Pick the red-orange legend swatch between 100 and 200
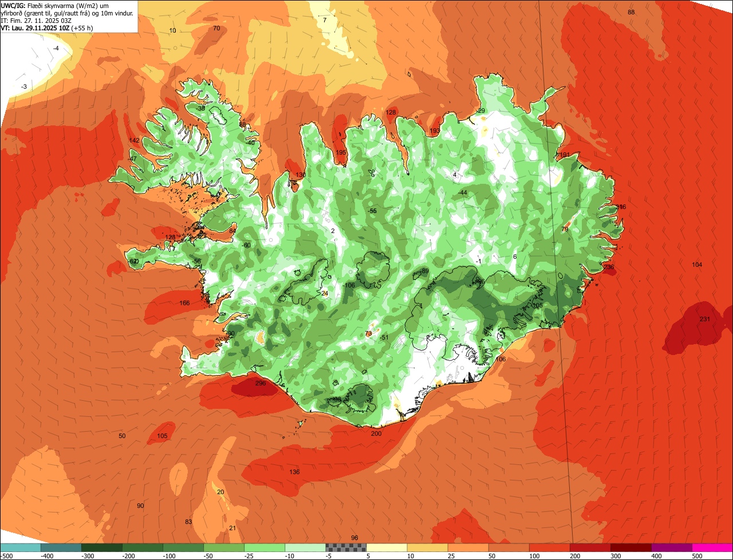The height and width of the screenshot is (560, 733). click(549, 547)
